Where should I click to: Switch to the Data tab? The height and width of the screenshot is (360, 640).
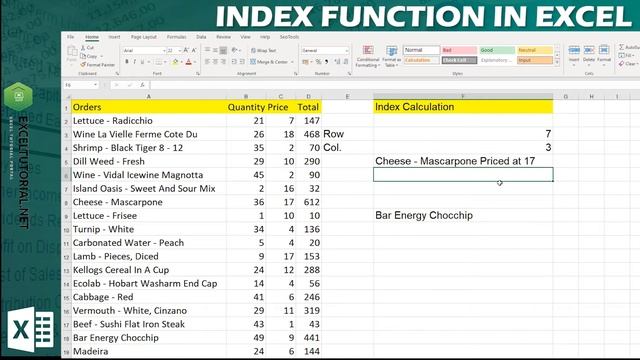pyautogui.click(x=201, y=37)
